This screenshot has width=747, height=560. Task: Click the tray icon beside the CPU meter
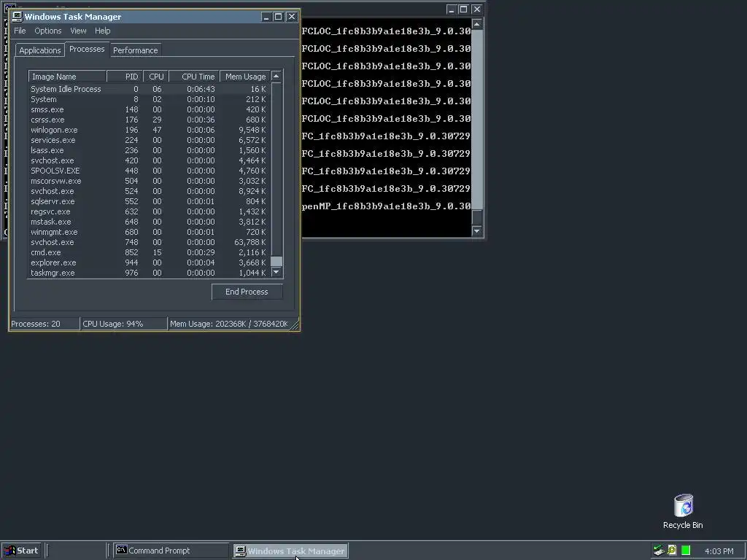[672, 551]
